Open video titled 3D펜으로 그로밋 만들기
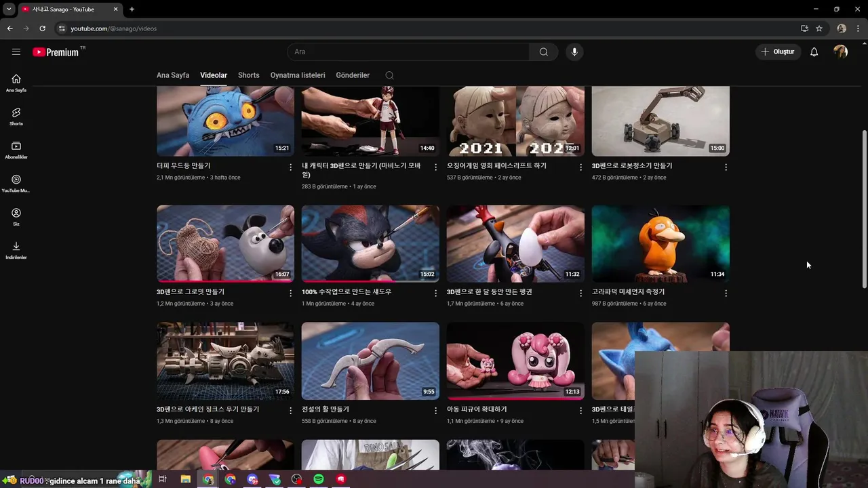Viewport: 868px width, 488px height. [191, 291]
